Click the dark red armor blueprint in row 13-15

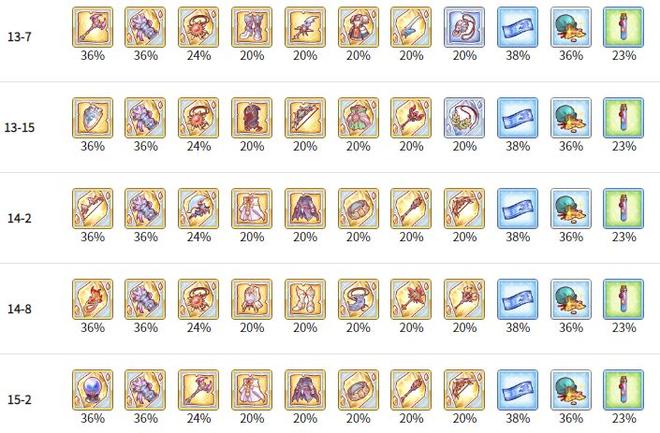(x=252, y=118)
